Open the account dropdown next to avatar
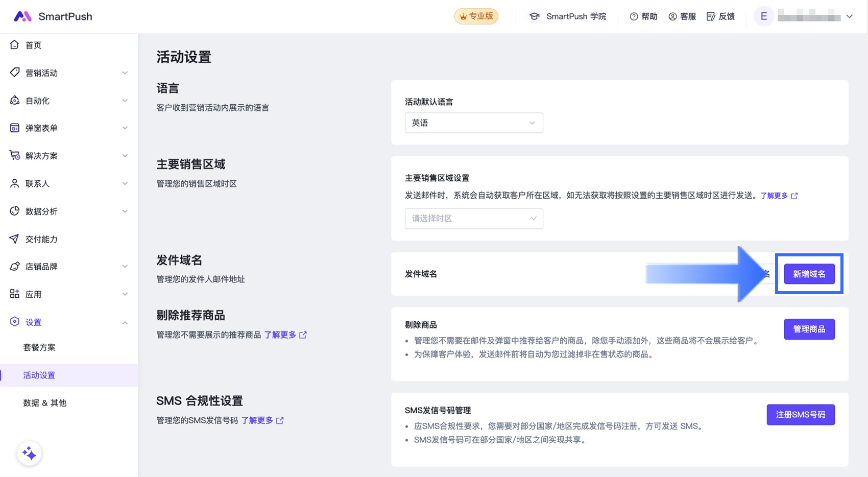 point(849,16)
